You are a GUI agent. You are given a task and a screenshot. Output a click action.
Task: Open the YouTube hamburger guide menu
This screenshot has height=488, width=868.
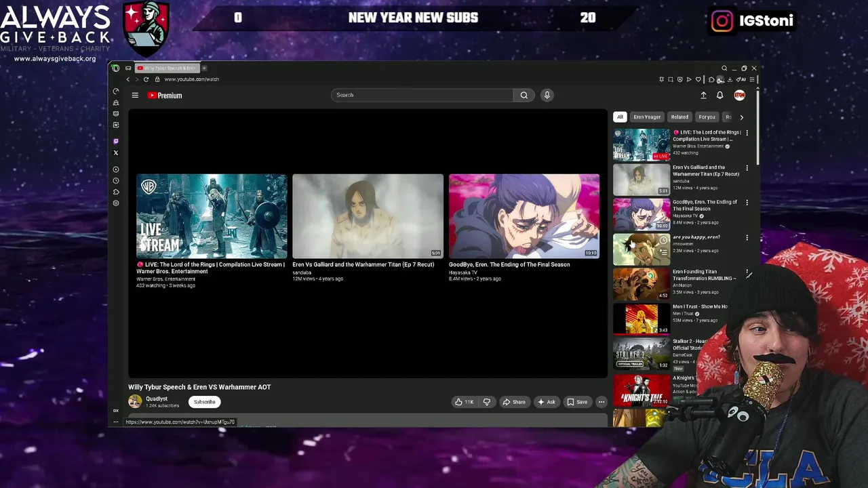135,96
